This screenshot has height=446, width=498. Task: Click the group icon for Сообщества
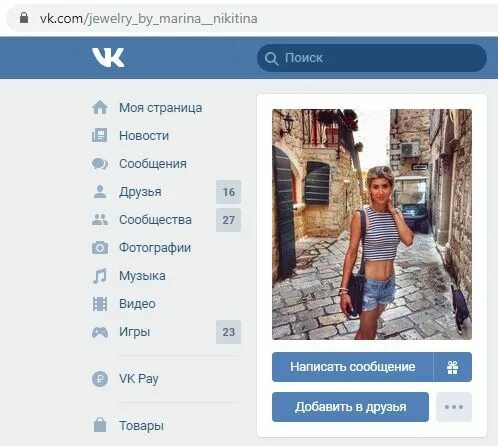100,220
